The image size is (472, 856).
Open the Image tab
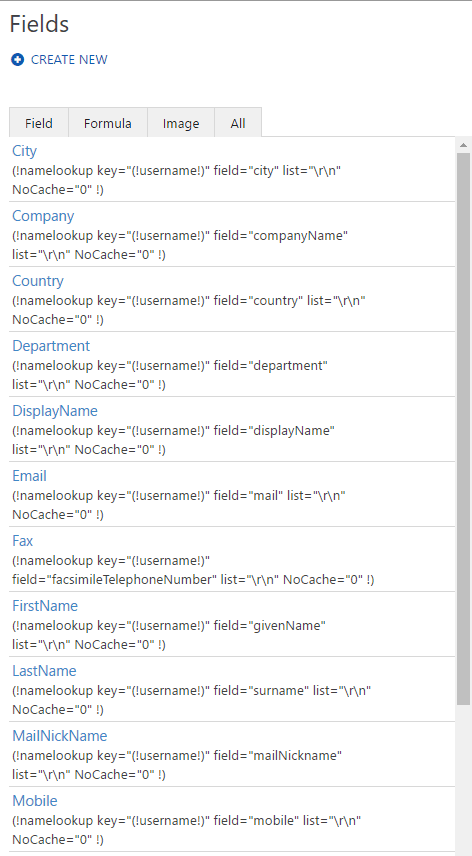click(x=181, y=123)
